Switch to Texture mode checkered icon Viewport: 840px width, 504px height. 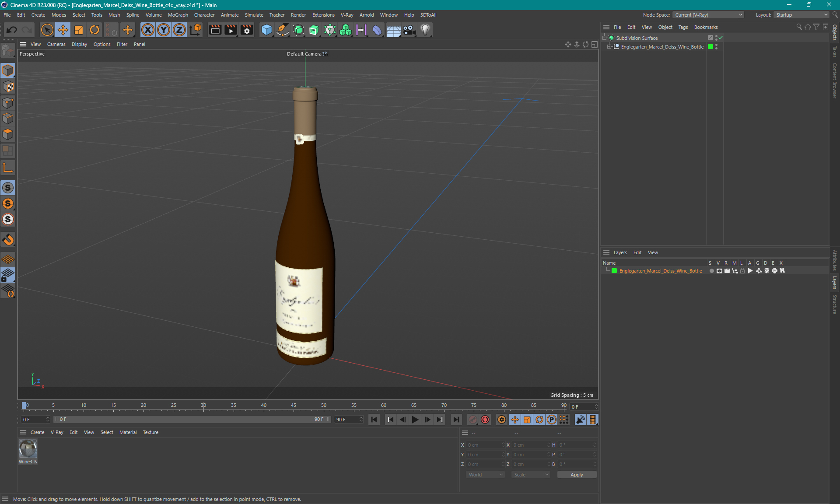click(8, 87)
